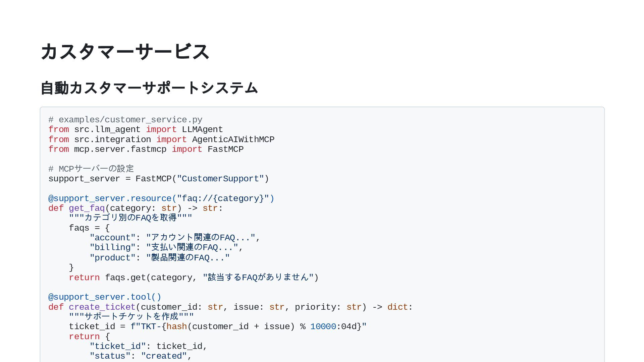
Task: Click the "billing" dictionary key
Action: click(x=112, y=247)
